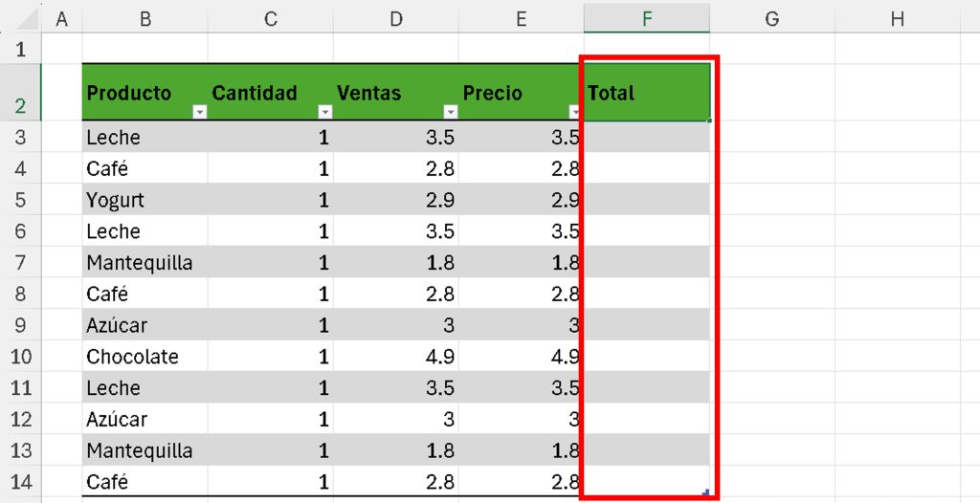Select the row 10 header
Image resolution: width=980 pixels, height=503 pixels.
click(21, 356)
